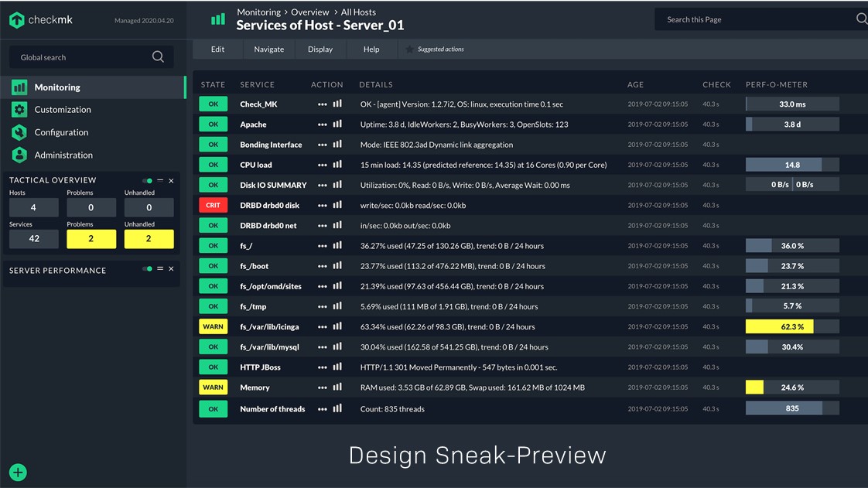
Task: Click the green plus icon in the sidebar
Action: point(18,473)
